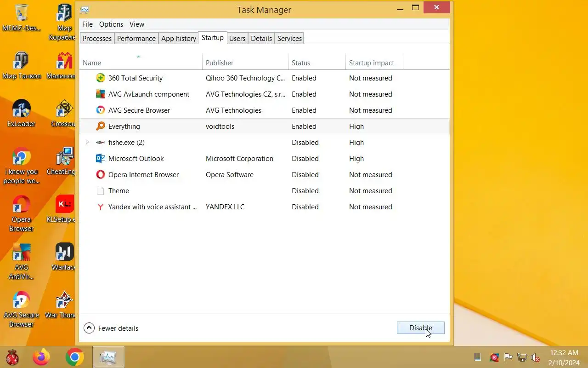
Task: Select the Мир Танков desktop shortcut
Action: pyautogui.click(x=22, y=65)
